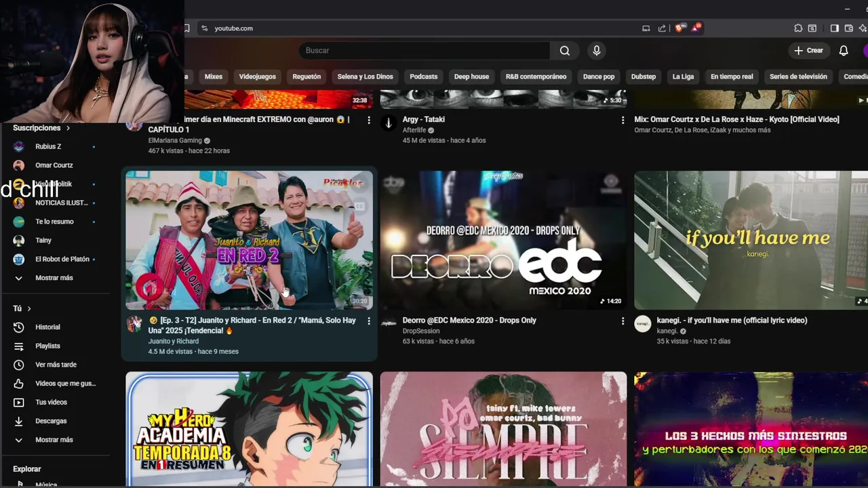Select the Podcasts filter chip
868x488 pixels.
pos(424,77)
